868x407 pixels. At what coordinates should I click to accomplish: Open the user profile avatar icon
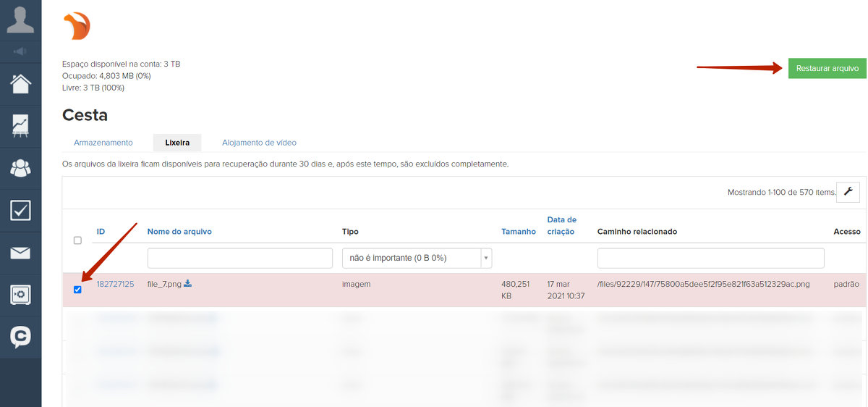[20, 20]
